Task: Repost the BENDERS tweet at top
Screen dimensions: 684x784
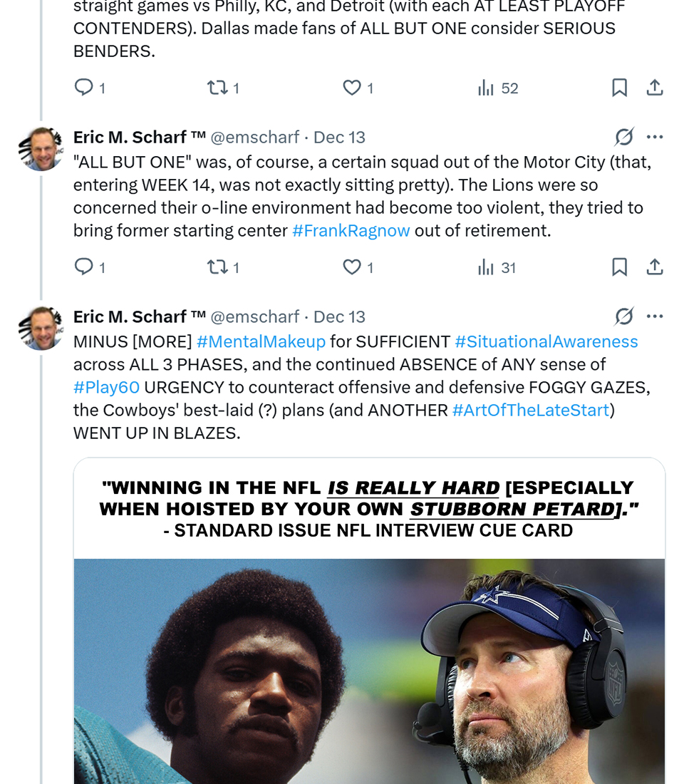Action: point(216,88)
